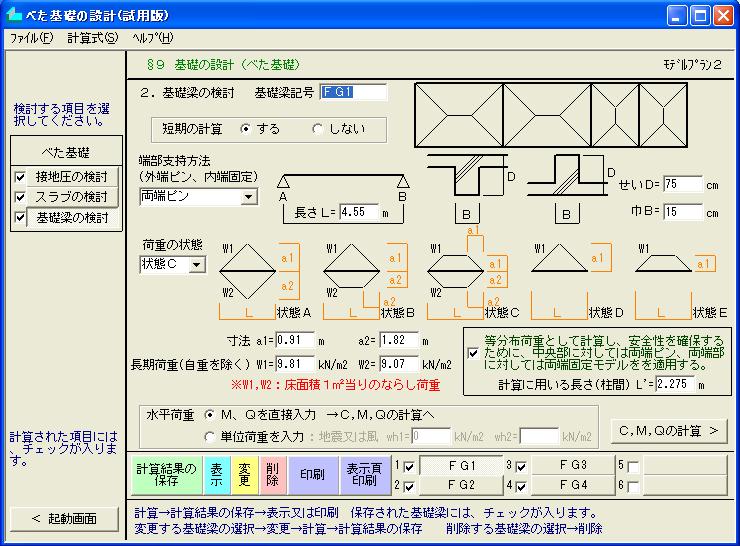Toggle the 接地圧の検討 checkbox

[21, 177]
